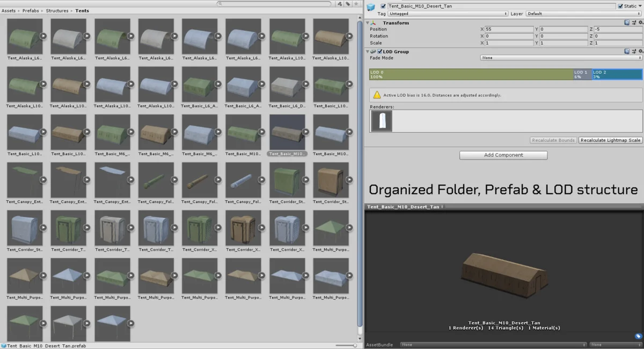Click the blue prefab cube icon in Inspector

pyautogui.click(x=371, y=7)
